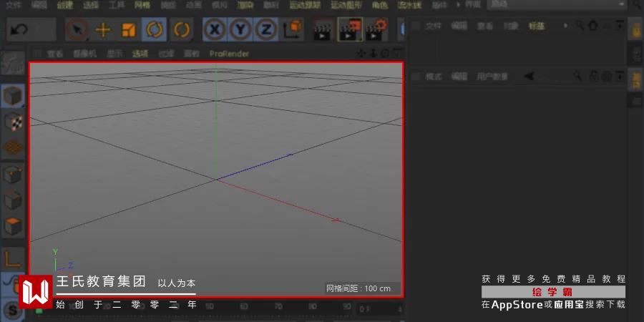Toggle Attribute Manager lock icon
Screen dimensions: 644x322
pos(593,76)
